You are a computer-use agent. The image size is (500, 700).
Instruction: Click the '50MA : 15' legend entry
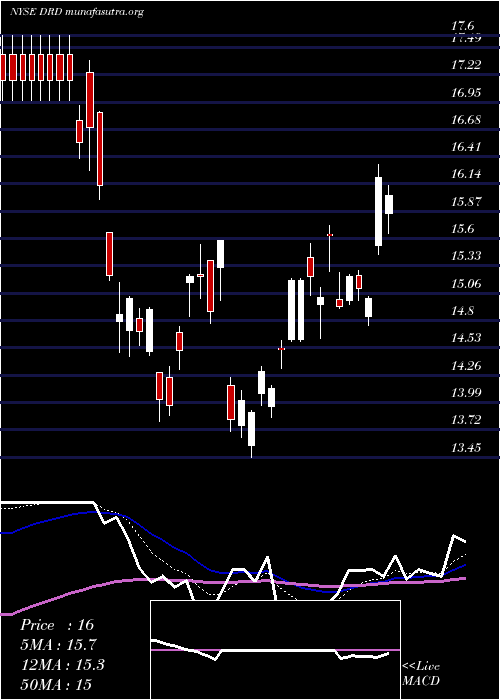coord(56,685)
